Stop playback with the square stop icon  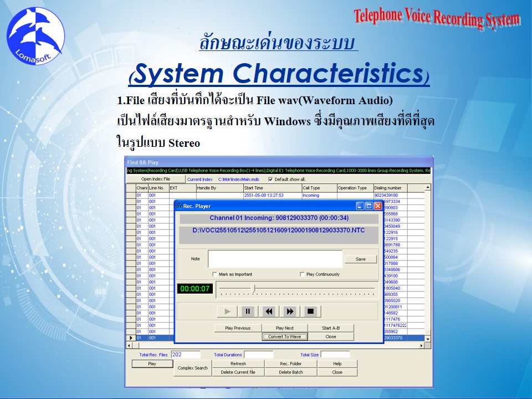[x=310, y=311]
